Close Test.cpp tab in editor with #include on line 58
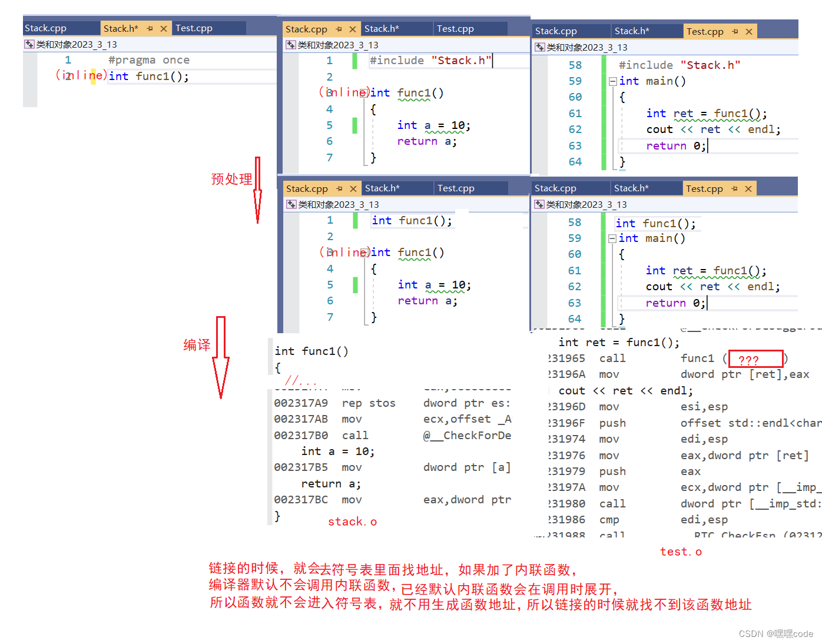 point(749,31)
